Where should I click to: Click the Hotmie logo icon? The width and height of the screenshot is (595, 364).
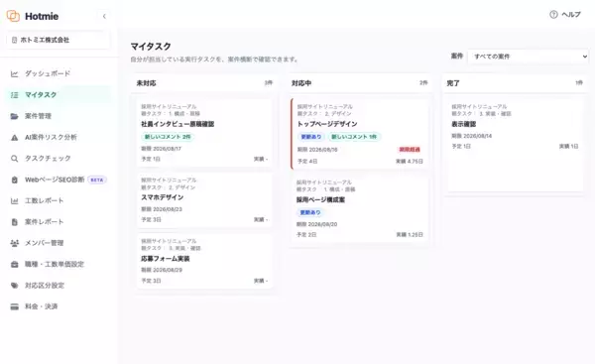pyautogui.click(x=13, y=16)
